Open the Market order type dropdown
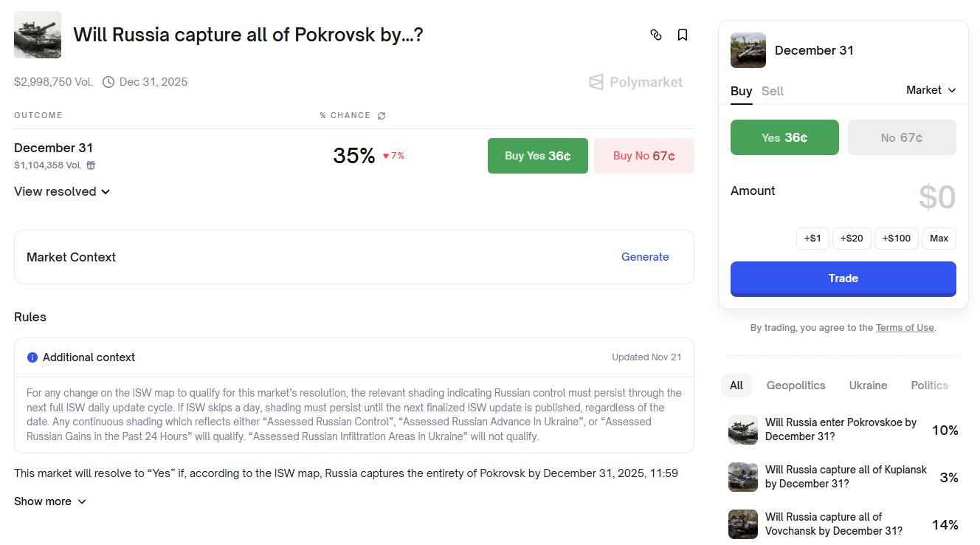 tap(931, 90)
